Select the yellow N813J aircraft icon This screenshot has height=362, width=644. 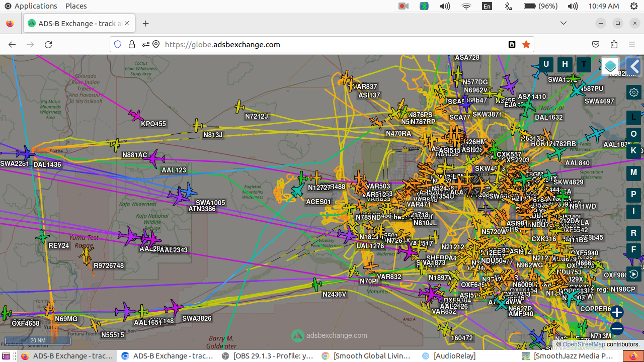198,126
